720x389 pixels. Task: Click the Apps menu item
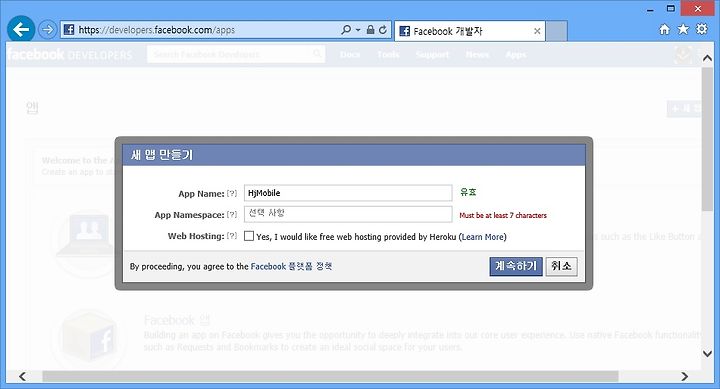516,55
